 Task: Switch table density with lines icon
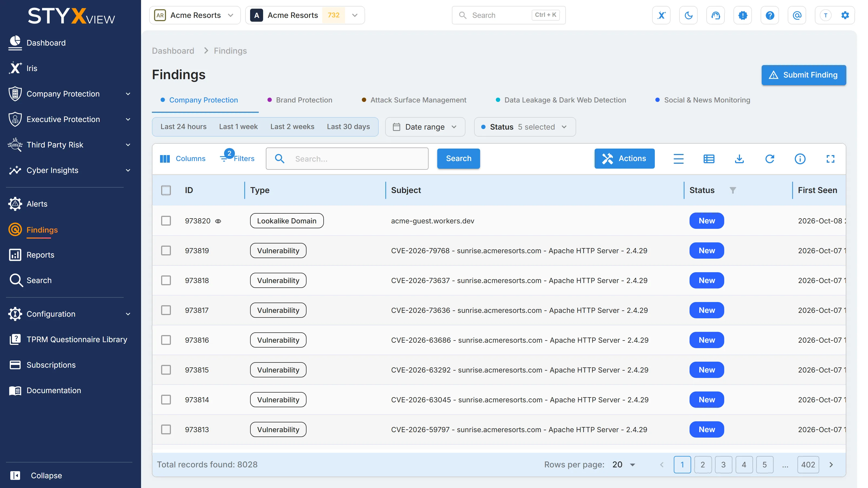[x=679, y=159]
